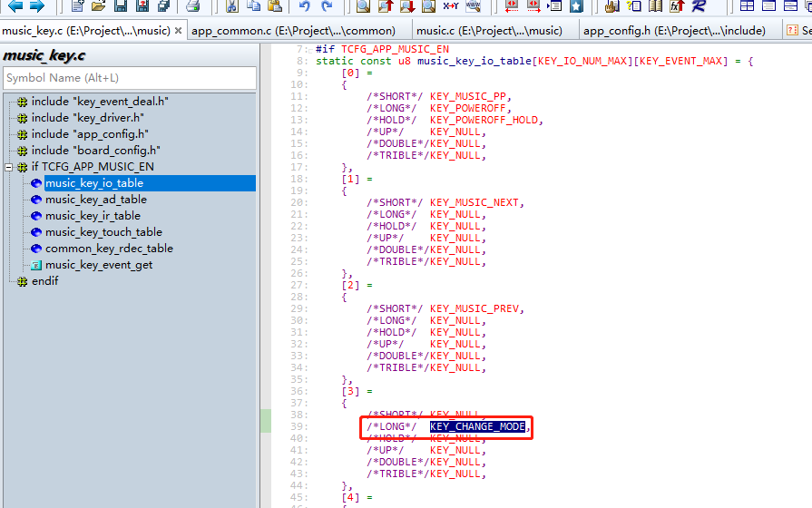Select music_key_touch_table in symbol list

point(103,232)
